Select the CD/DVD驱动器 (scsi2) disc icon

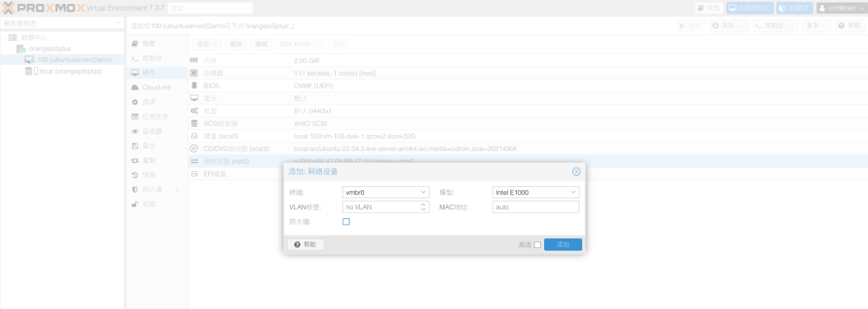tap(194, 148)
